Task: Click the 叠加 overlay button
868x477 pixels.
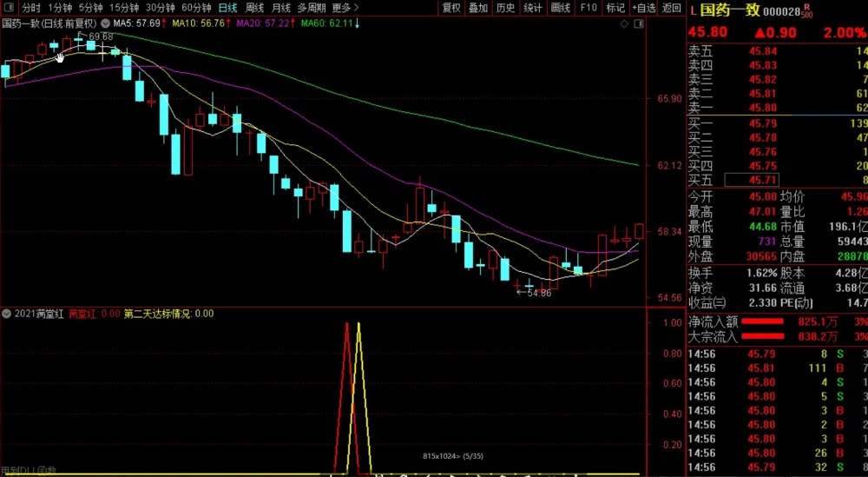Action: pos(478,8)
